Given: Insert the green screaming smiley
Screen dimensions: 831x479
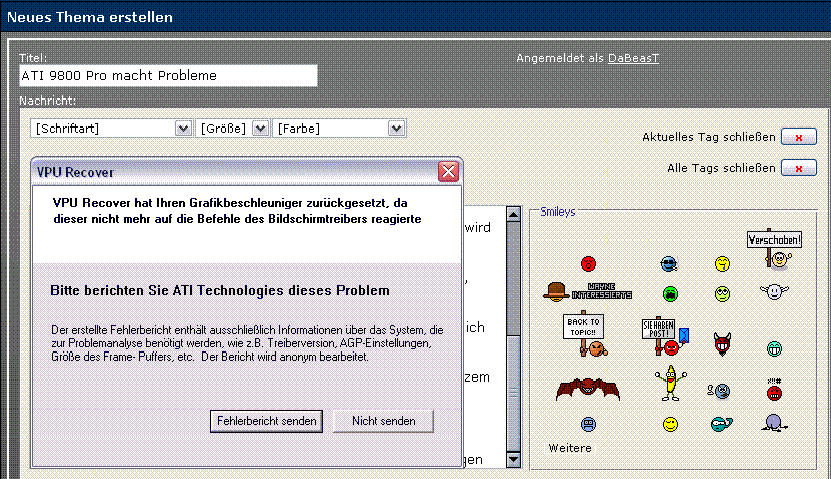Looking at the screenshot, I should [670, 294].
